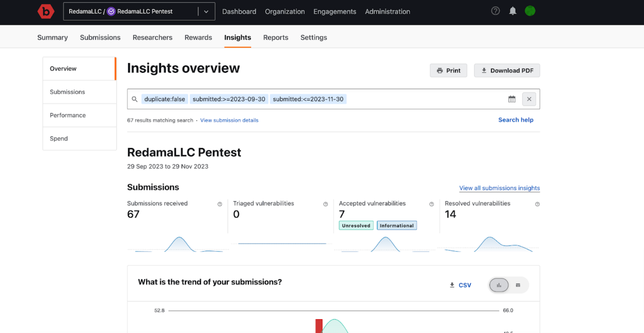Click the '67 results matching search' text

(160, 120)
